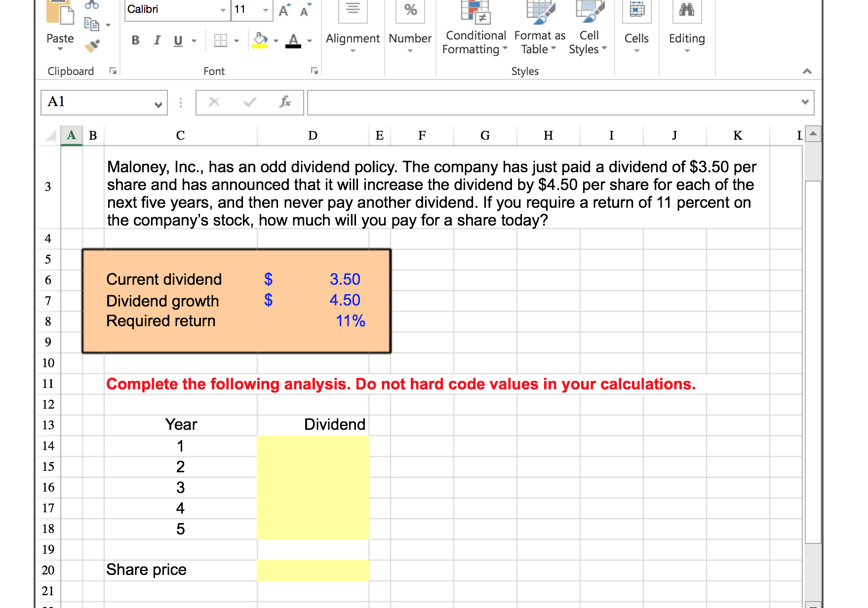Image resolution: width=868 pixels, height=608 pixels.
Task: Click the Borders icon
Action: point(221,40)
